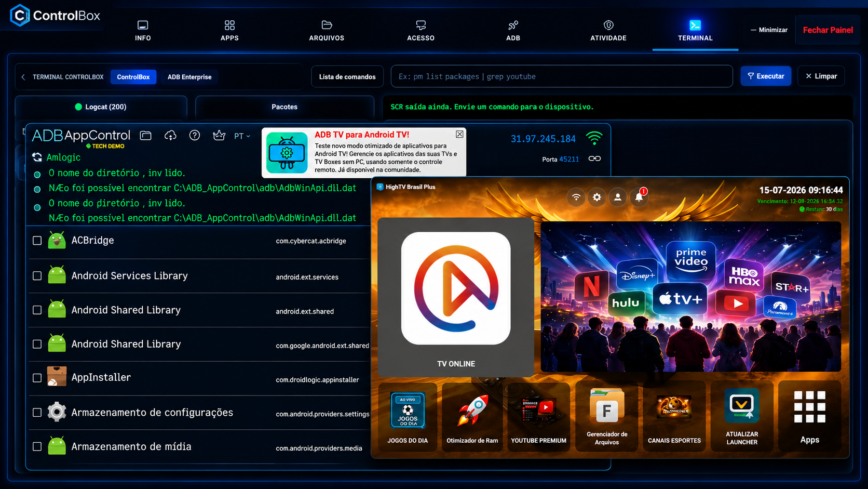The height and width of the screenshot is (489, 868).
Task: Select the ControlBox terminal mode
Action: tap(133, 77)
